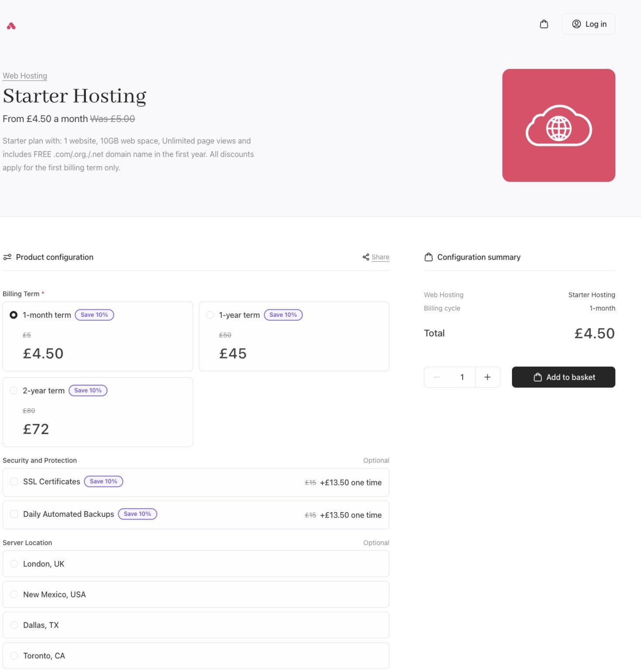Click the Product configuration sliders icon
The image size is (641, 672).
coord(7,257)
